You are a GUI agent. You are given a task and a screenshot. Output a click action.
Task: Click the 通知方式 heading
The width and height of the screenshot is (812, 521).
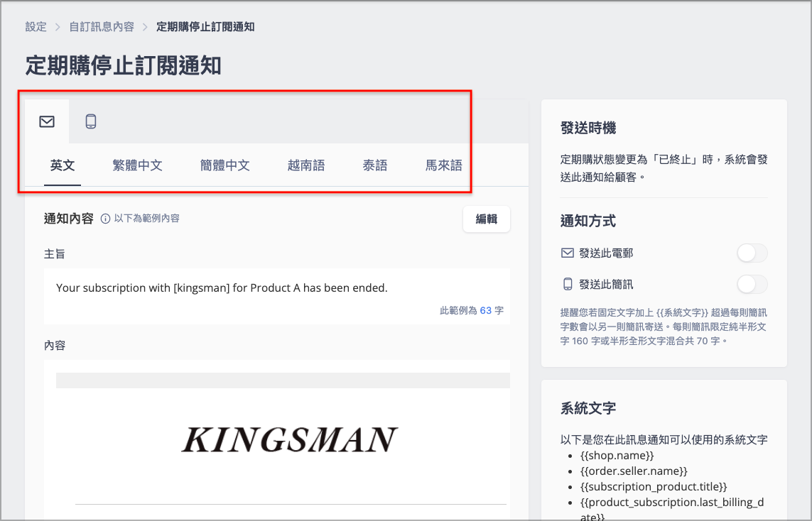click(x=588, y=221)
